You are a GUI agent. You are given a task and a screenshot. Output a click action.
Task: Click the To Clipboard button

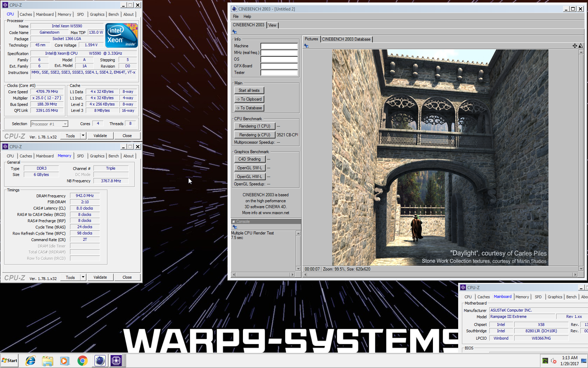pyautogui.click(x=249, y=99)
